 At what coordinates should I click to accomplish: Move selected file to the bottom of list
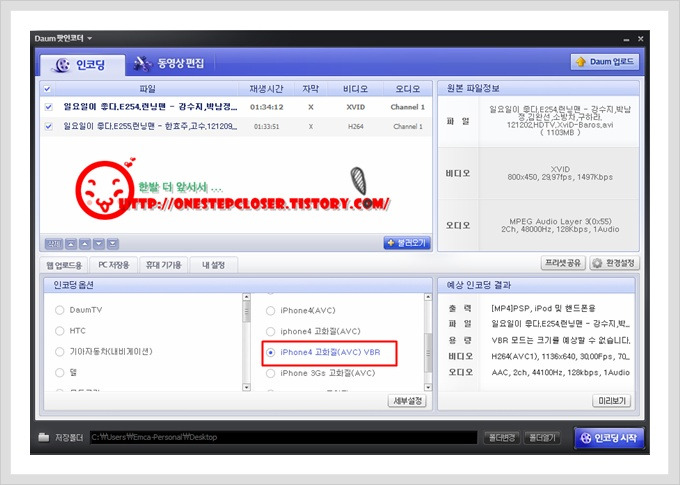pyautogui.click(x=113, y=244)
